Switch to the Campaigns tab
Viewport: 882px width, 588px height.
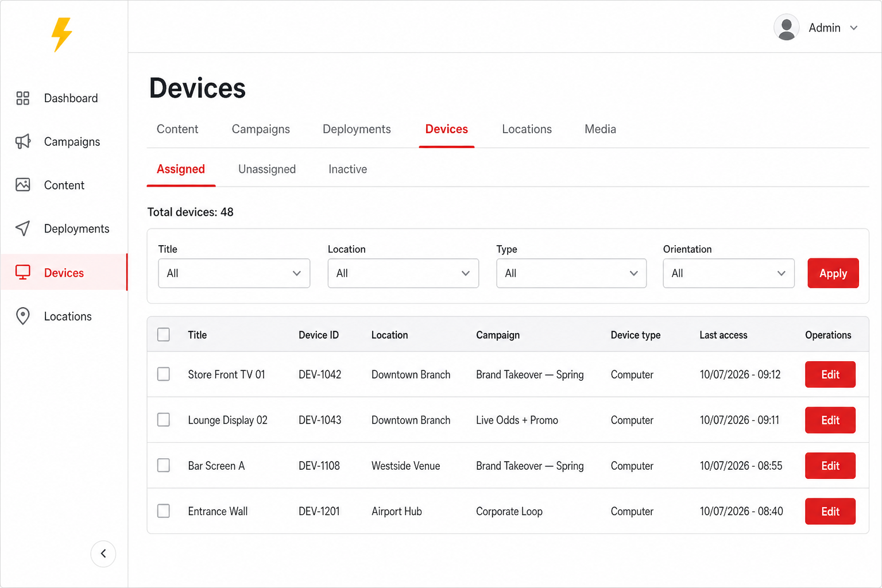261,129
